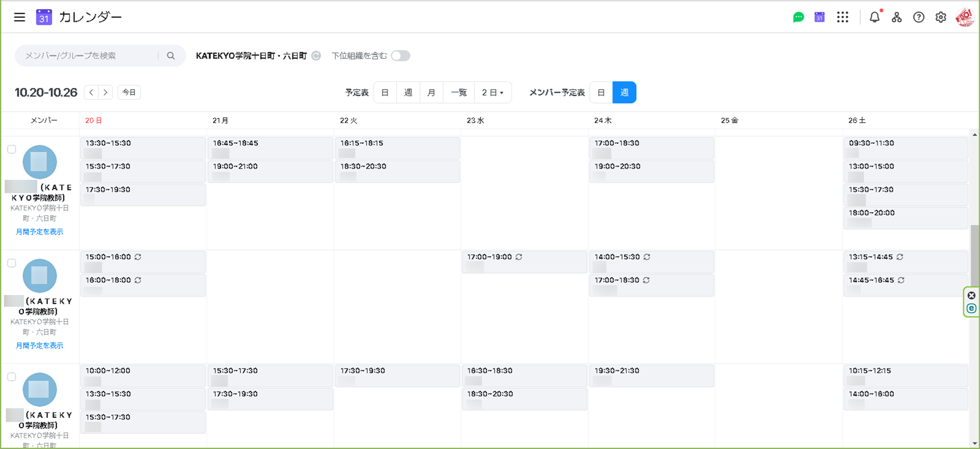Open the green chat message icon
This screenshot has width=980, height=449.
point(798,17)
